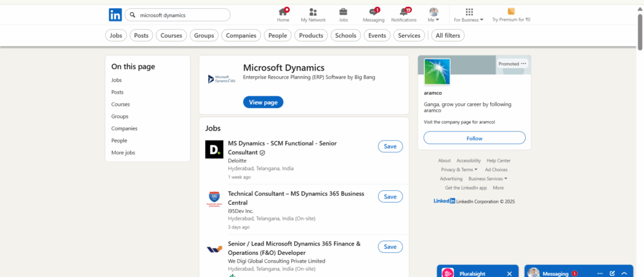Click the search magnifier icon
This screenshot has height=277, width=644.
tap(133, 15)
